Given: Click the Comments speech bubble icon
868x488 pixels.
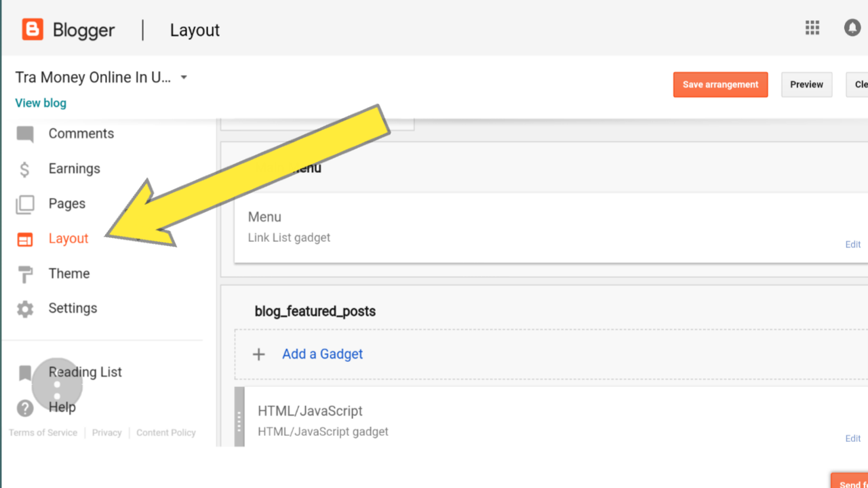Looking at the screenshot, I should pos(25,134).
